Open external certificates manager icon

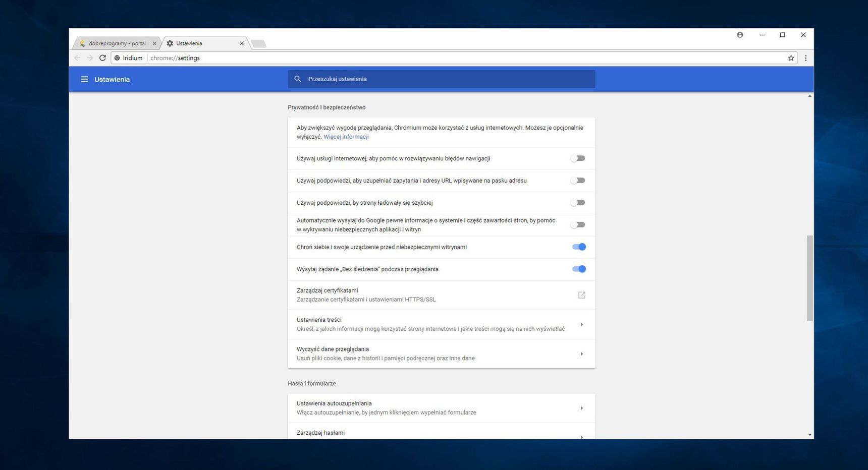(581, 295)
